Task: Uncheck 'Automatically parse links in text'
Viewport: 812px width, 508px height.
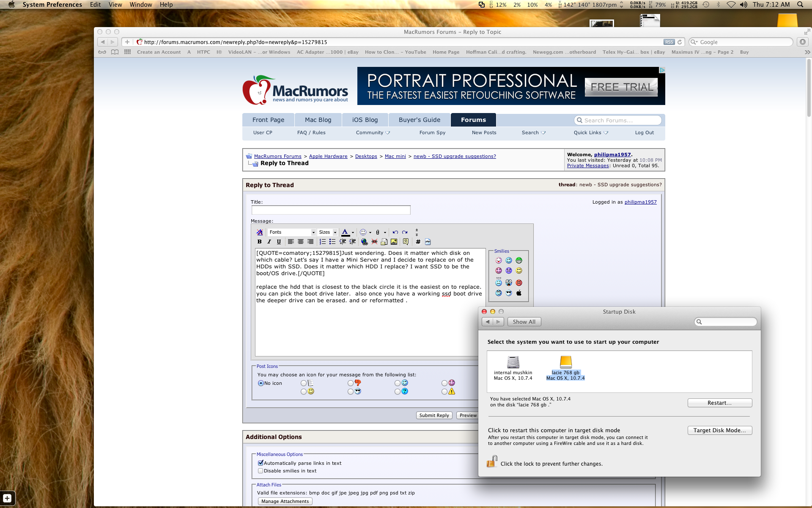Action: (x=261, y=463)
